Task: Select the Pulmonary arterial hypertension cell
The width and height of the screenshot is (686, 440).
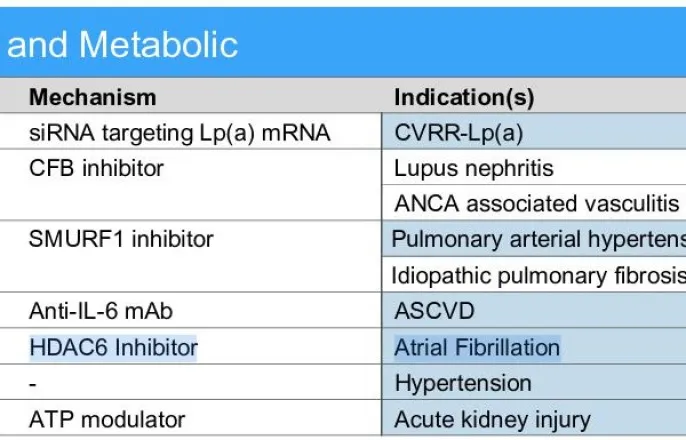Action: pyautogui.click(x=537, y=239)
